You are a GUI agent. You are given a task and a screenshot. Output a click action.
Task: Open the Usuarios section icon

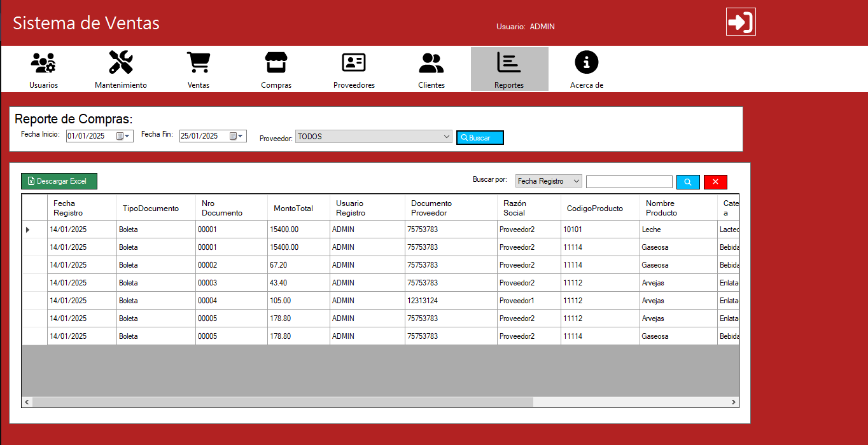point(43,63)
